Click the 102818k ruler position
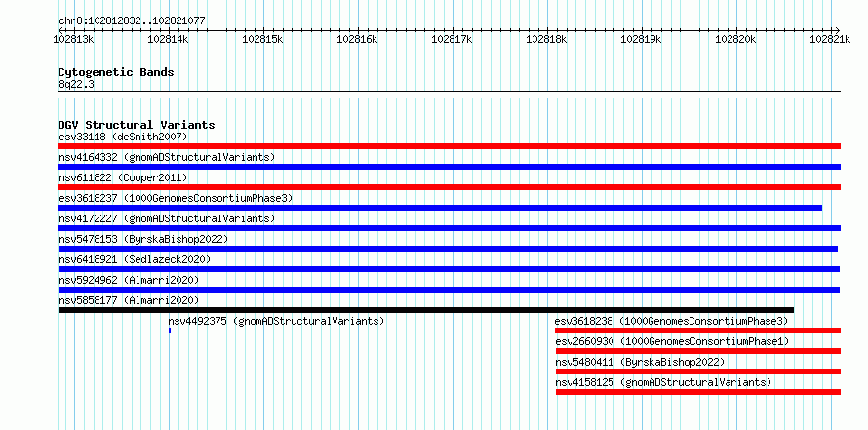 click(x=546, y=39)
